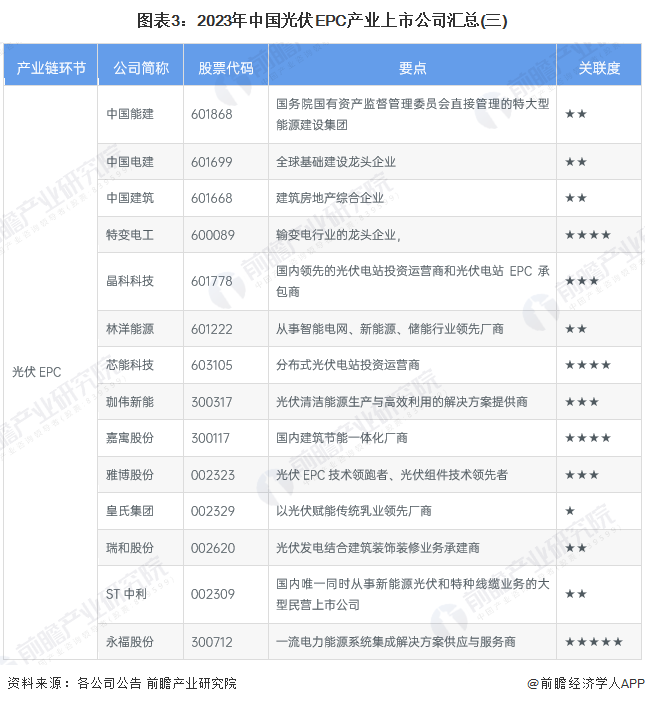
Task: Select company name 皇氏集团
Action: point(130,511)
